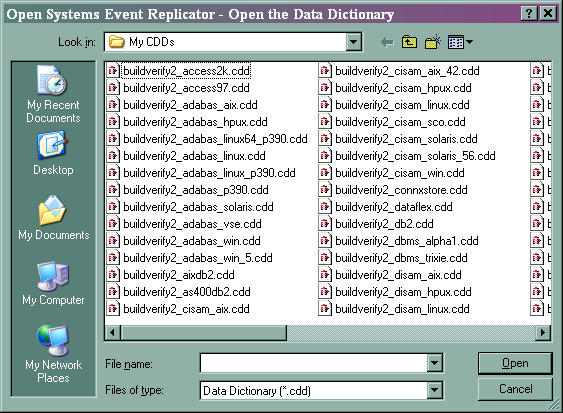Select buildverify2_adabas_hpux.cdd file icon
Viewport: 563px width, 413px height.
(x=113, y=122)
